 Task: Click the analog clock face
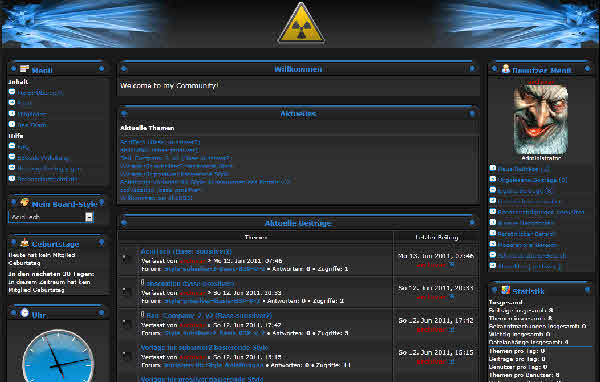pyautogui.click(x=58, y=356)
